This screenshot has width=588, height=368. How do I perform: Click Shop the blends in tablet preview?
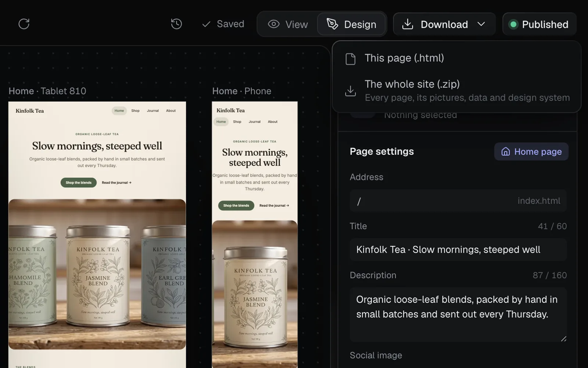tap(79, 183)
